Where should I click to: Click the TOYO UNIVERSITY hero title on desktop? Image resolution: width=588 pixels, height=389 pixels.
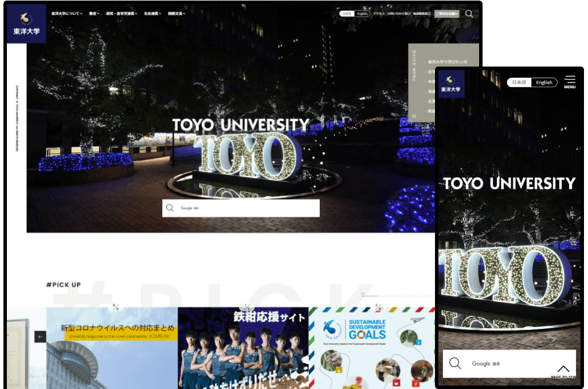[x=241, y=125]
